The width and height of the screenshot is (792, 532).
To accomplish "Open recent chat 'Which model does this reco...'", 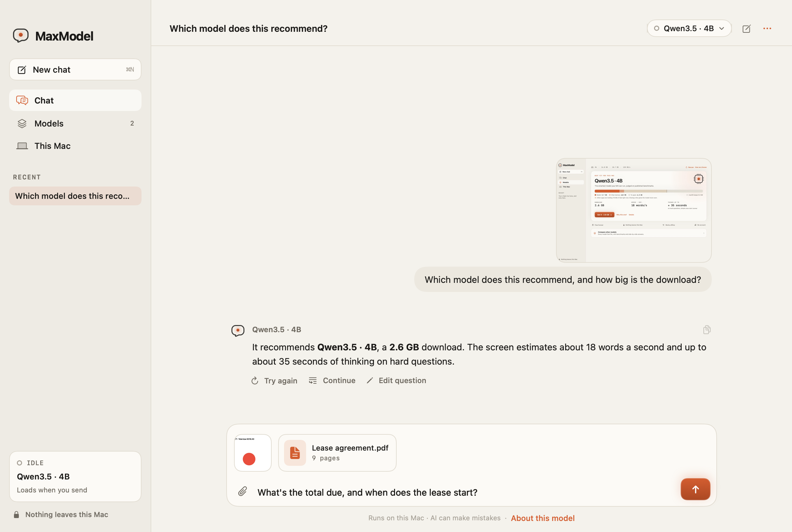I will click(x=75, y=196).
